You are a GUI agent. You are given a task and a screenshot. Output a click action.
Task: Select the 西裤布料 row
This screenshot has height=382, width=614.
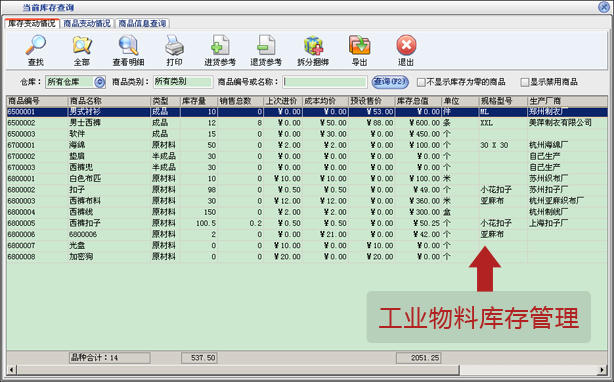point(307,201)
